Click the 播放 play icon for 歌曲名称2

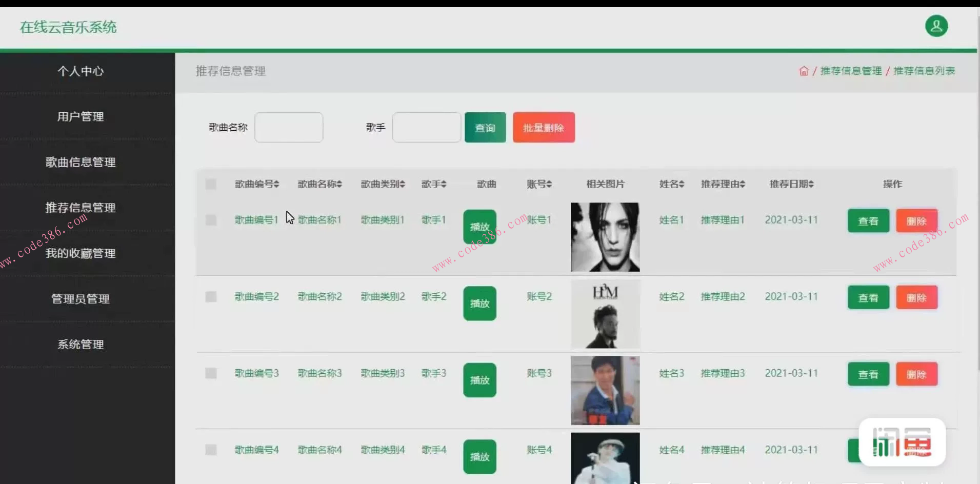pyautogui.click(x=479, y=303)
